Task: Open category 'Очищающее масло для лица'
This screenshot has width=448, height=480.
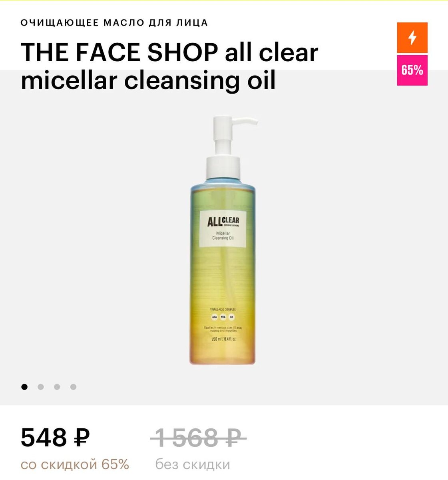Action: tap(114, 23)
